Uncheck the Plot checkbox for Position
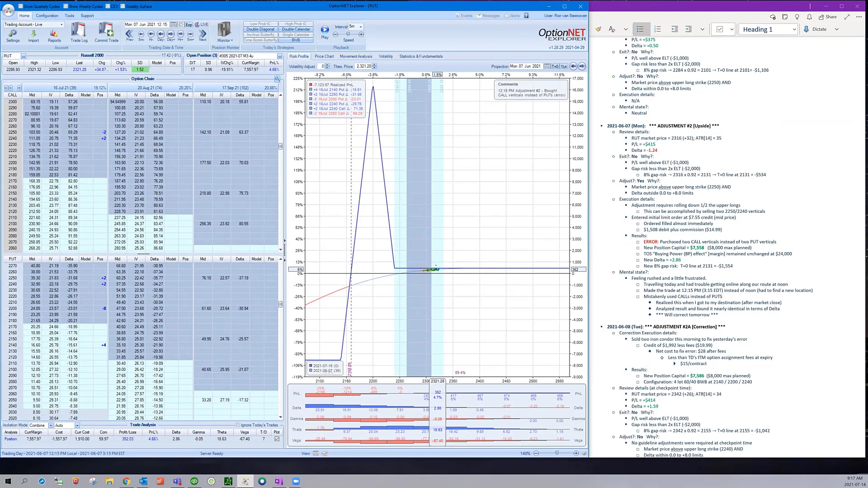 (x=277, y=439)
